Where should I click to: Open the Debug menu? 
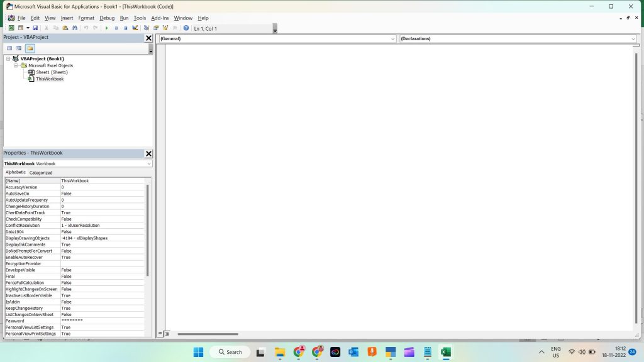[x=107, y=18]
